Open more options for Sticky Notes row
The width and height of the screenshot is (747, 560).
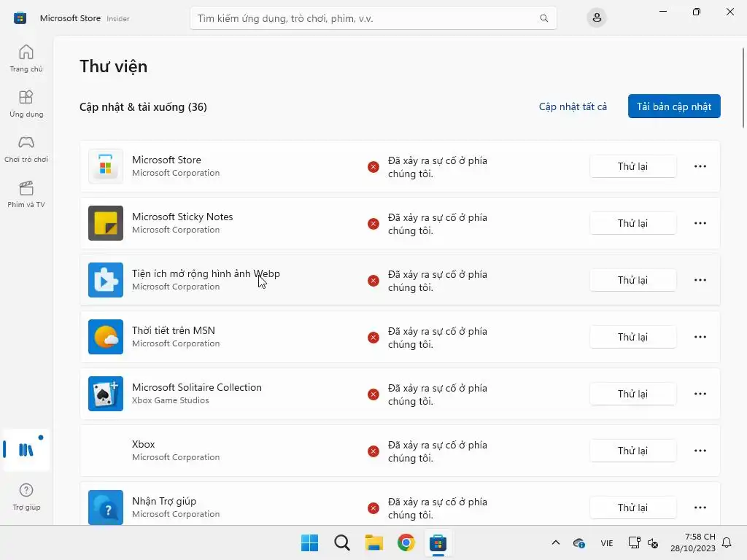pos(700,223)
